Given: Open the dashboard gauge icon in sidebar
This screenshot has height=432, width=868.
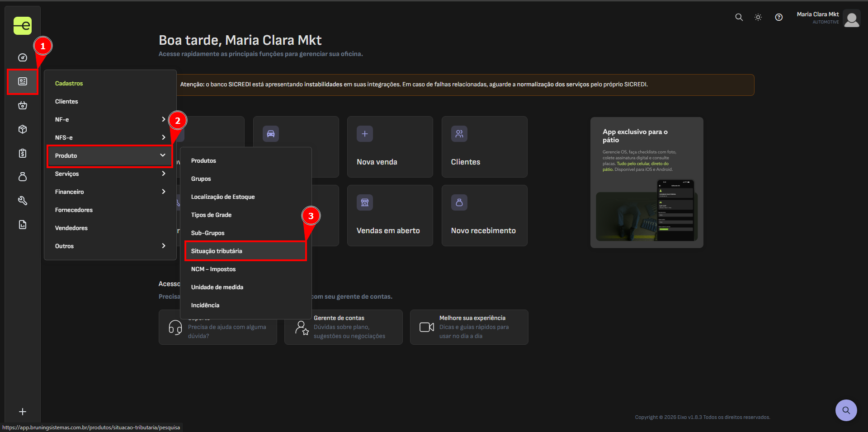Looking at the screenshot, I should (23, 57).
